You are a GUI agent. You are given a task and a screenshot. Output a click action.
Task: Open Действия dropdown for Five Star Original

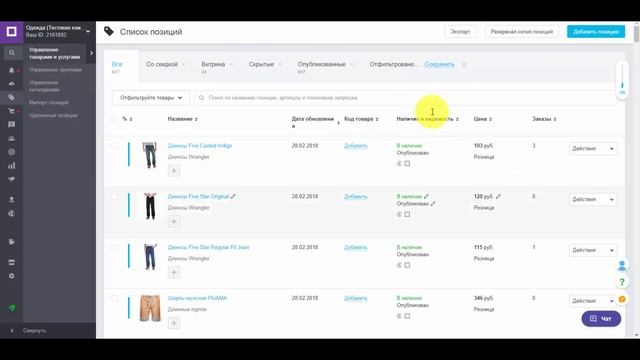593,199
